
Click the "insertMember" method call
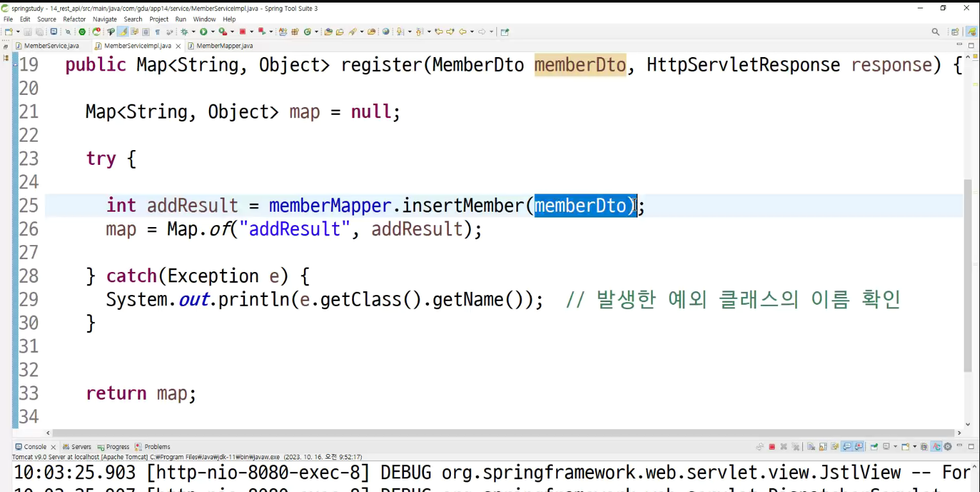click(x=463, y=205)
